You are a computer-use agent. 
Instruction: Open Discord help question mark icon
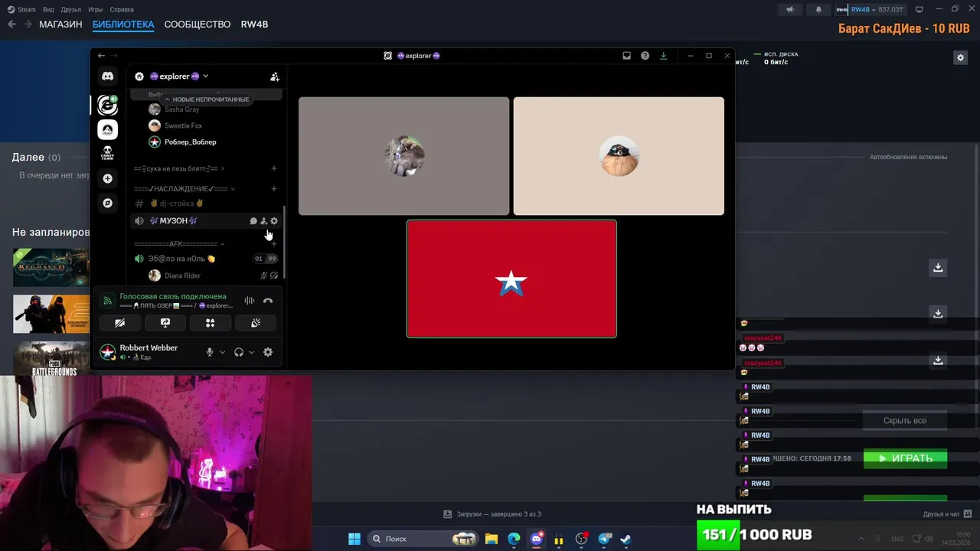[x=645, y=56]
